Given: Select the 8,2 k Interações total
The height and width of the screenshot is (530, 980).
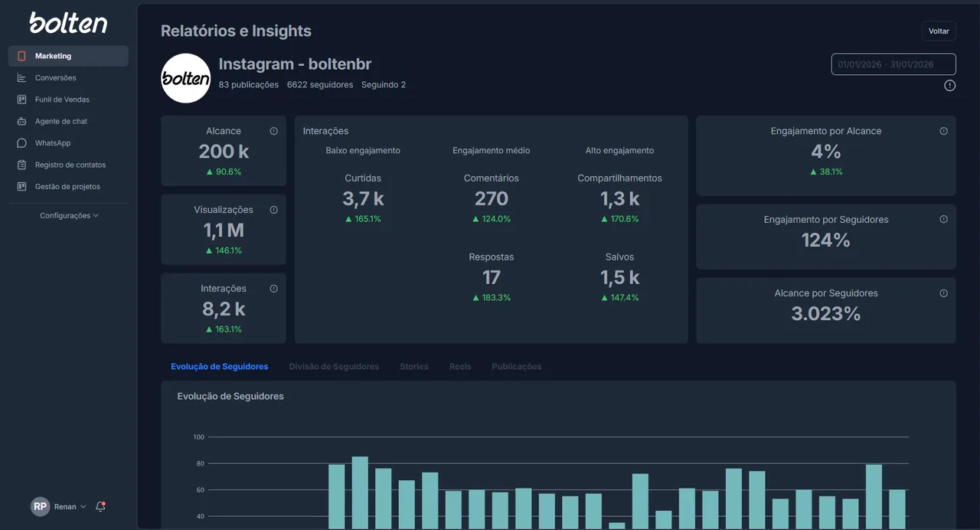Looking at the screenshot, I should pyautogui.click(x=224, y=309).
